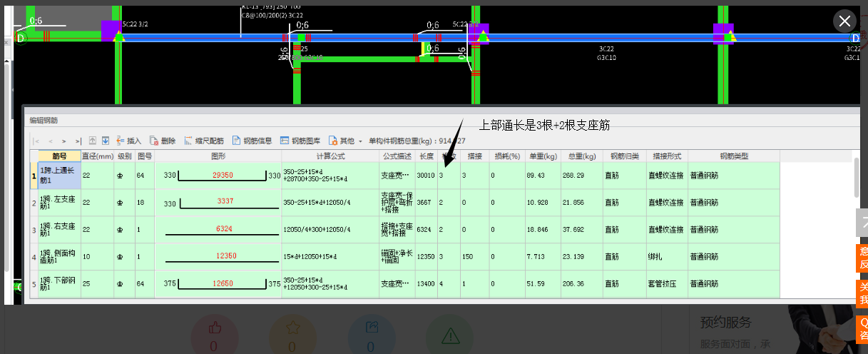This screenshot has height=354, width=868.
Task: Click the 级别 column header
Action: click(125, 156)
